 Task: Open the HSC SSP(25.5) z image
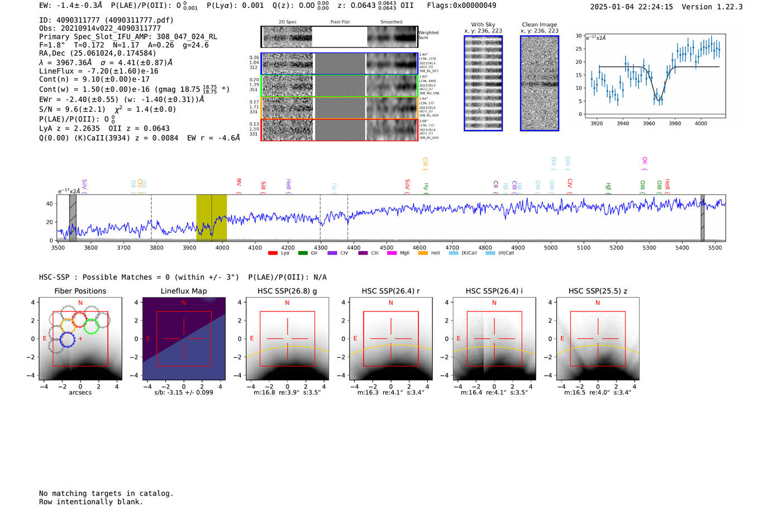(x=598, y=339)
